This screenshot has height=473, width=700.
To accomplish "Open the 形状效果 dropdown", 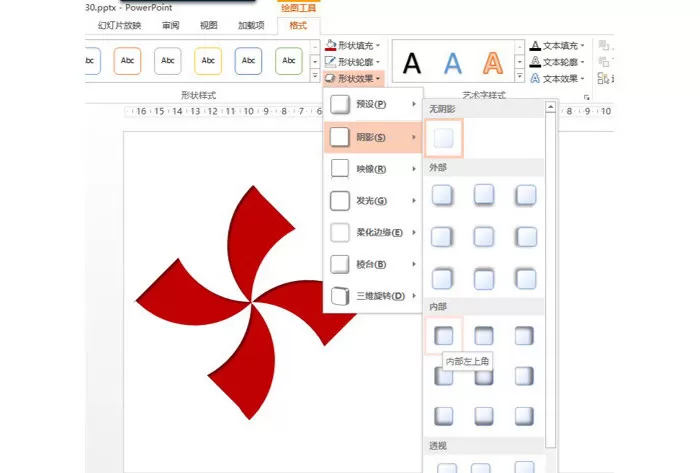I will (x=353, y=79).
